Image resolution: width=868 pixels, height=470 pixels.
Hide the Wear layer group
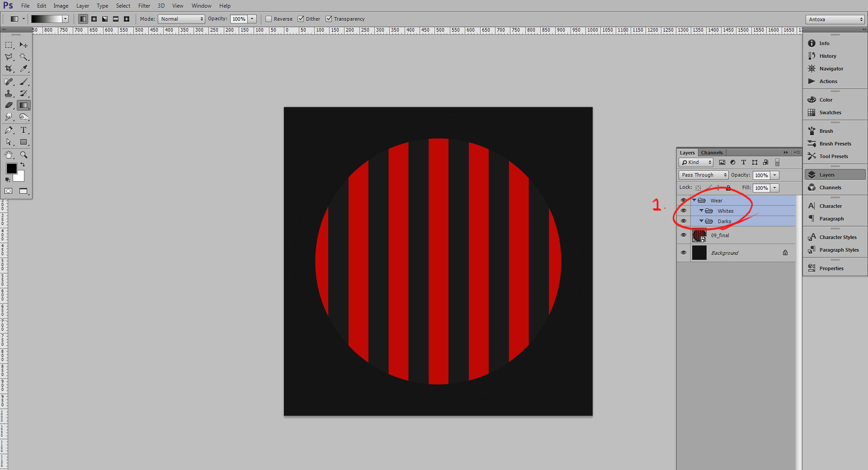click(x=684, y=200)
